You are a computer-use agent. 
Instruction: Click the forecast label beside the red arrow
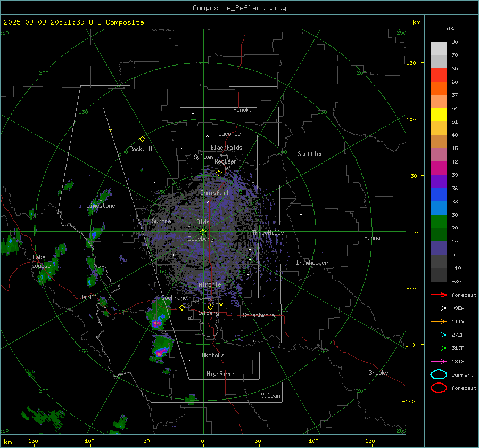[x=464, y=295]
